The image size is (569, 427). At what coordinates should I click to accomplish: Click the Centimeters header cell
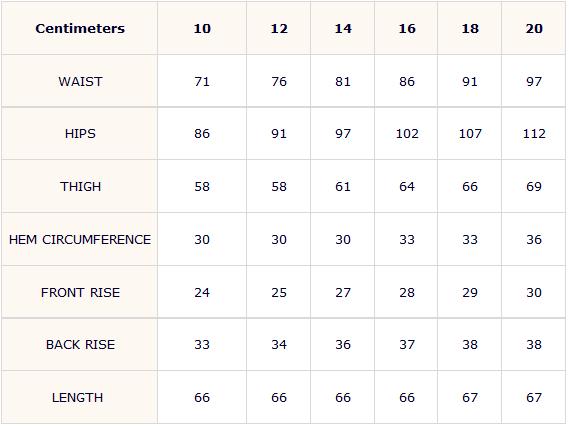click(x=80, y=29)
